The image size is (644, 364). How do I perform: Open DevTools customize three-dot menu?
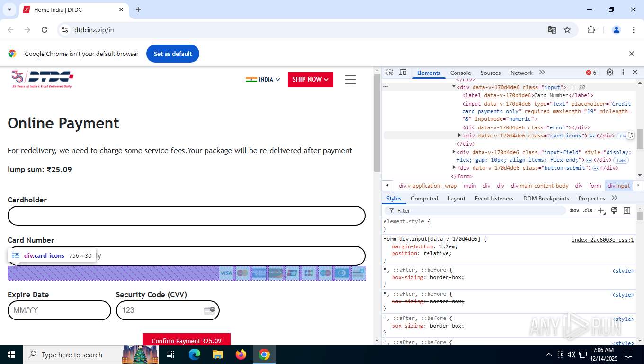tap(623, 73)
